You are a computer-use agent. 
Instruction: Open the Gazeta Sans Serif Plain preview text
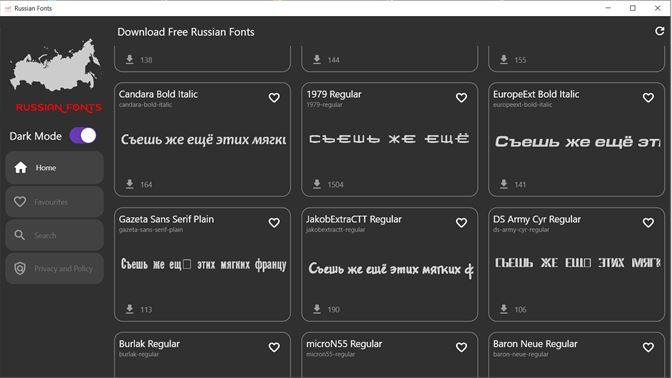click(x=204, y=264)
